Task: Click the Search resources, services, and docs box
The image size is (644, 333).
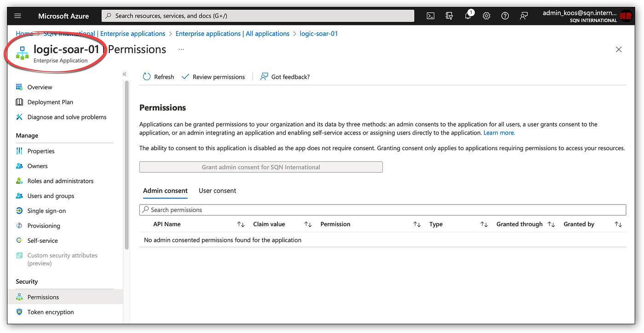Action: (x=258, y=16)
